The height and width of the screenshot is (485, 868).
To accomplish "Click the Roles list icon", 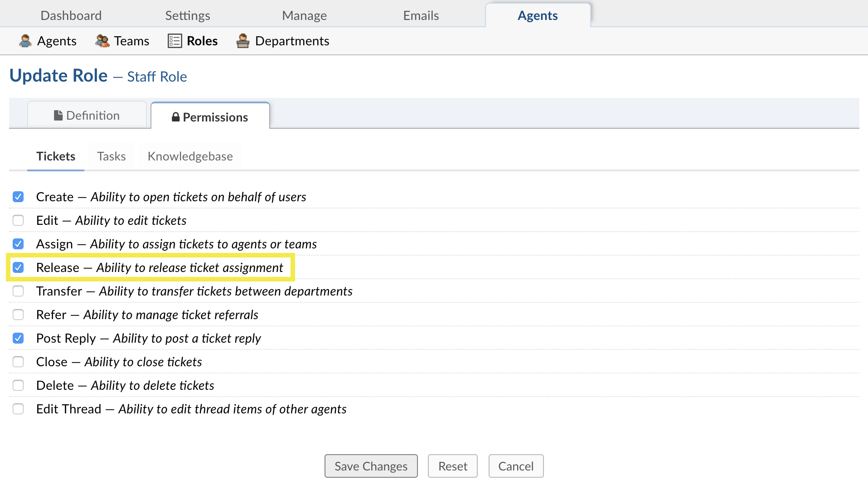I will coord(175,41).
